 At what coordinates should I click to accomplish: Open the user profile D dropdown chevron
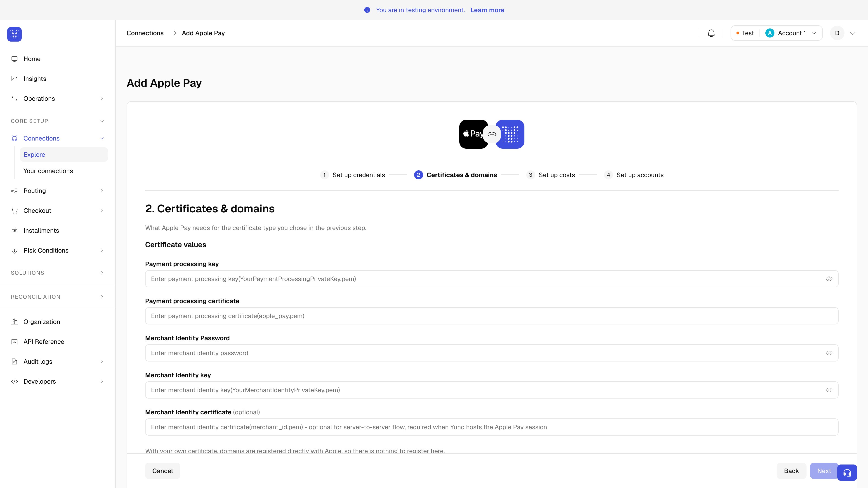tap(852, 33)
